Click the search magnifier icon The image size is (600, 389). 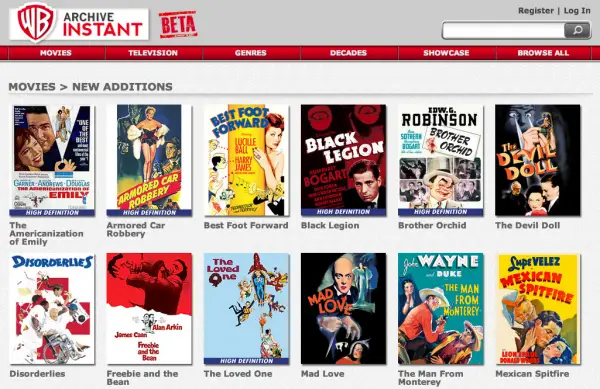tap(577, 30)
